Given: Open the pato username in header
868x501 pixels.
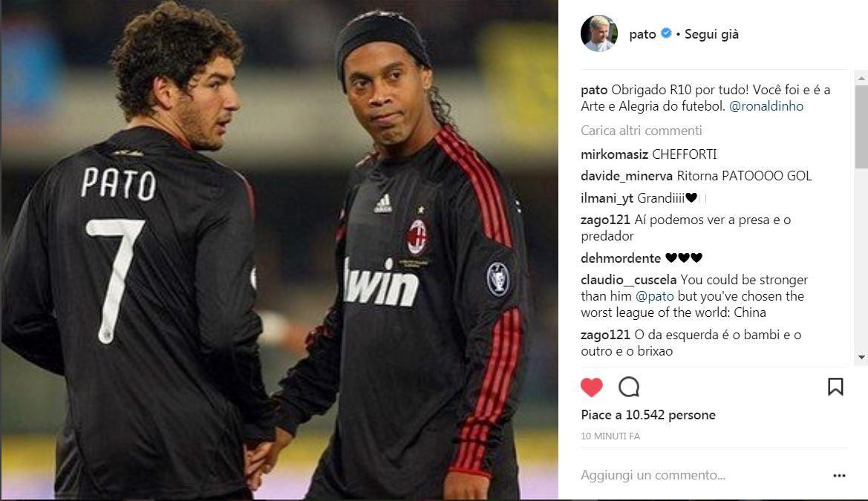Looking at the screenshot, I should (642, 34).
